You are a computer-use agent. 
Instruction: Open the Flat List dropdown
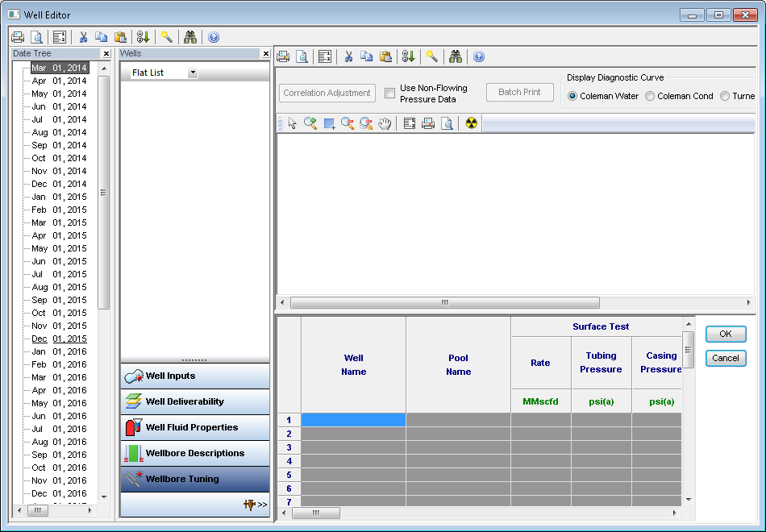tap(193, 73)
